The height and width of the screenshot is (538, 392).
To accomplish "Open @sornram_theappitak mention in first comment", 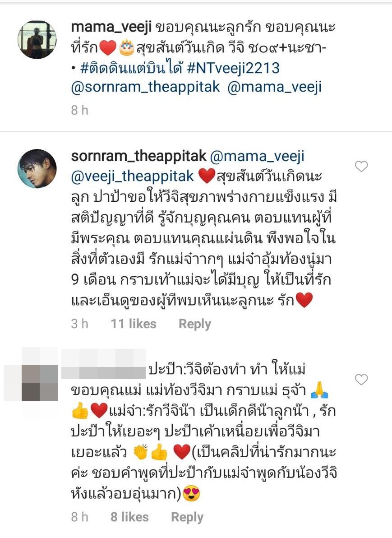I will pos(145,87).
